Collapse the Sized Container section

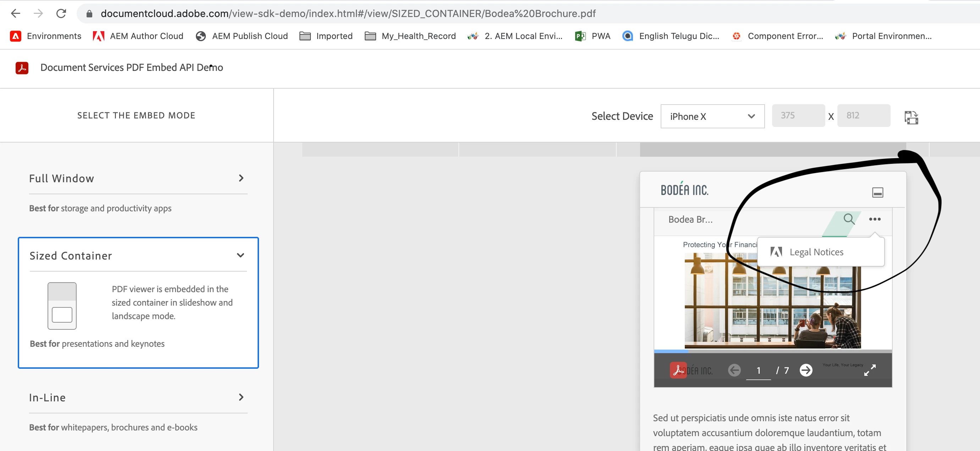tap(241, 255)
